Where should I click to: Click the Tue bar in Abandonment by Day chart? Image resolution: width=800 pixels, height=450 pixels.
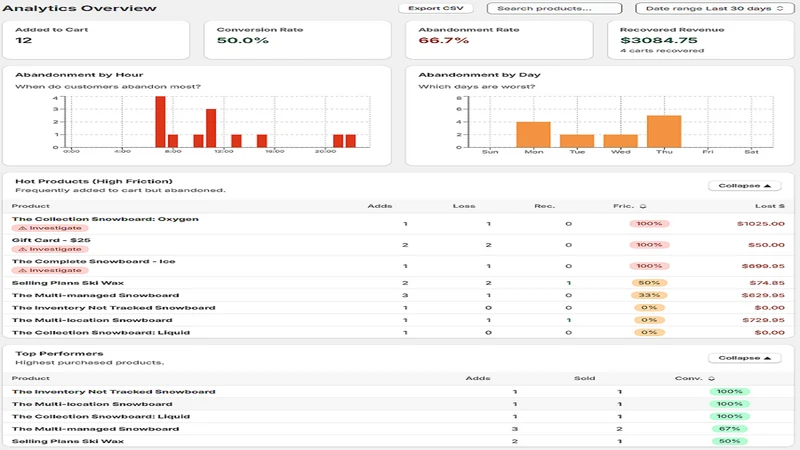coord(577,141)
